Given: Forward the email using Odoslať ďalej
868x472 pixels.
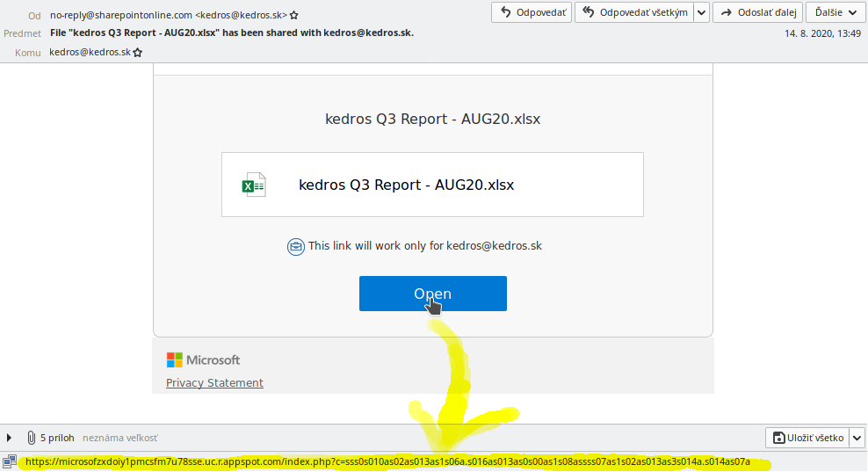Looking at the screenshot, I should [x=758, y=12].
